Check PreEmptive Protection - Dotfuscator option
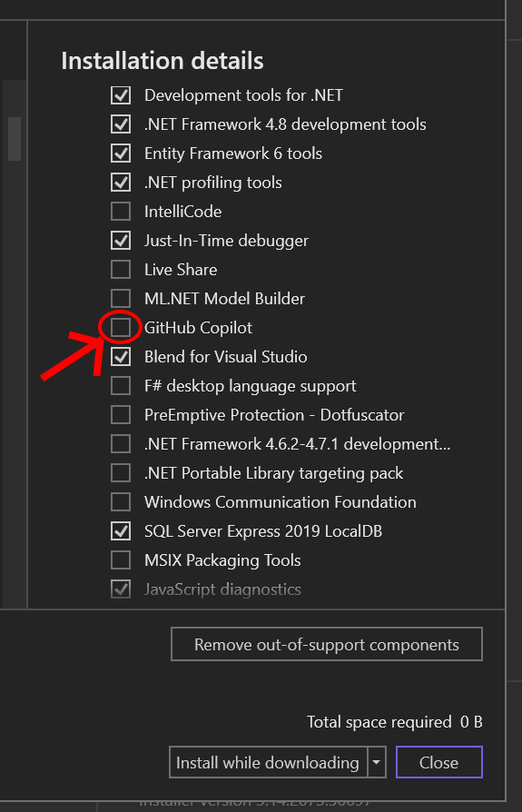 coord(121,415)
